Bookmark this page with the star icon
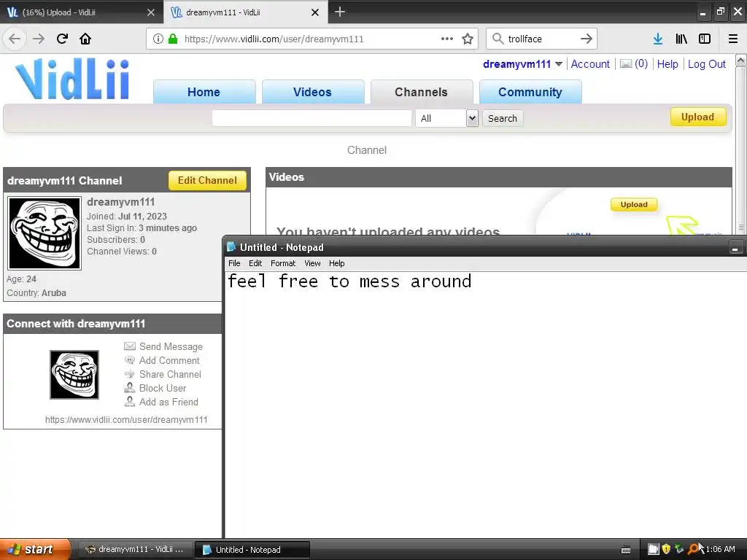747x560 pixels. pos(468,39)
